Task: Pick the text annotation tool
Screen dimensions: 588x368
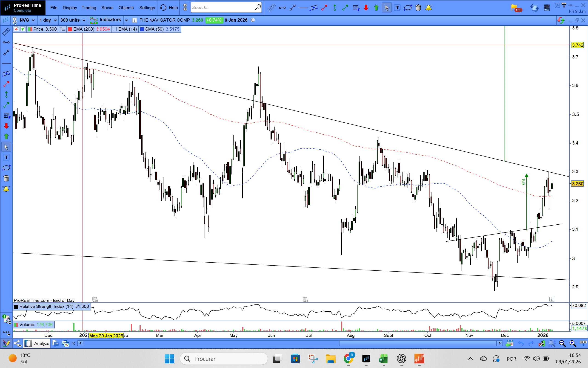Action: click(x=397, y=8)
